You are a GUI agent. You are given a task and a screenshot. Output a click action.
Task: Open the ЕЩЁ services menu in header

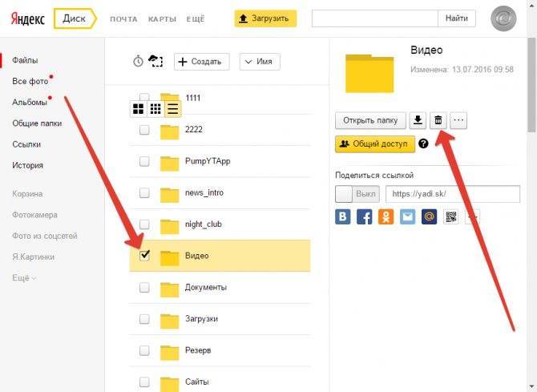[196, 19]
